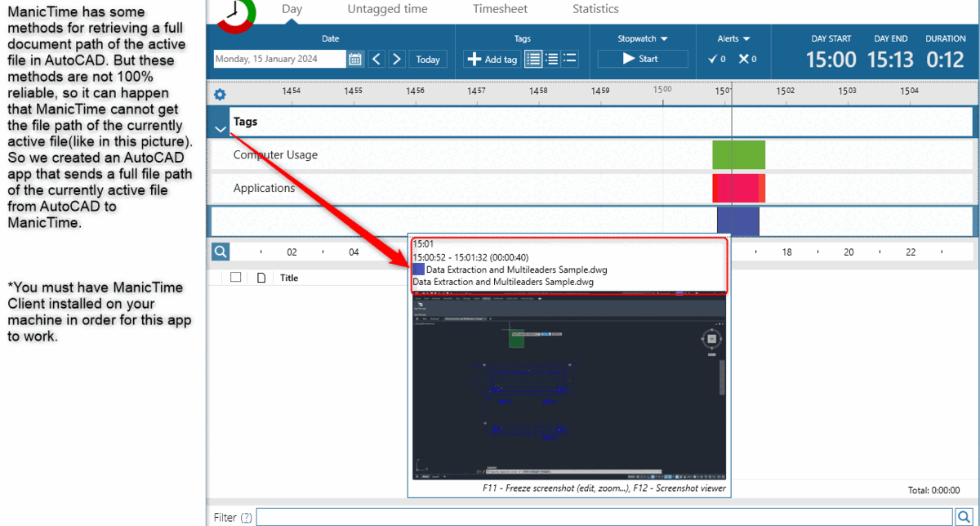Click the Add tag button
Screen dimensions: 980x526
coord(492,59)
